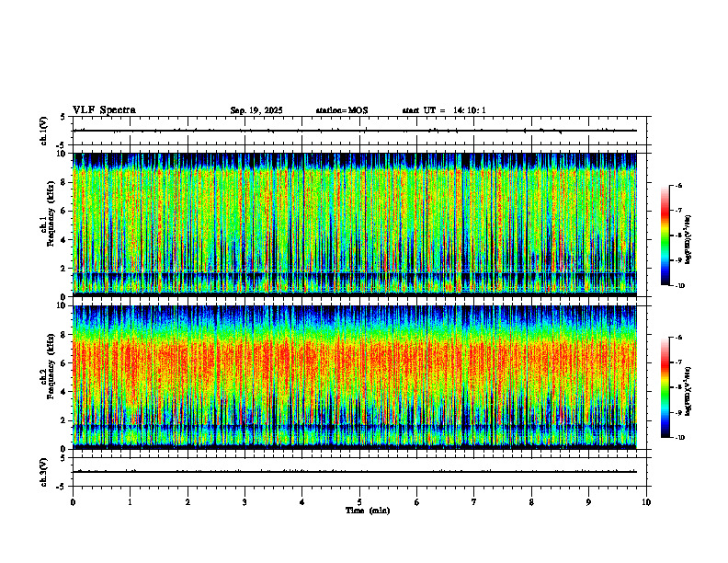Image resolution: width=728 pixels, height=563 pixels.
Task: Click the ch.2 spectrogram color scale bar
Action: (x=665, y=387)
